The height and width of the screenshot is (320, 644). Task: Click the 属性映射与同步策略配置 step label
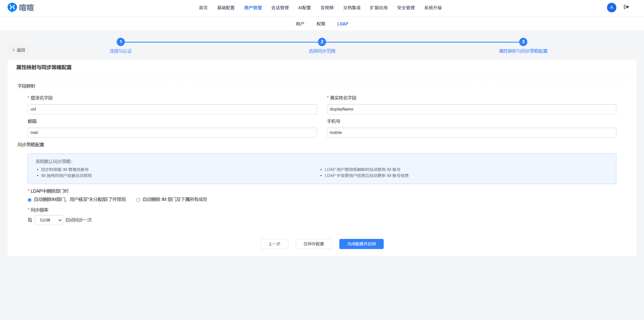coord(523,51)
